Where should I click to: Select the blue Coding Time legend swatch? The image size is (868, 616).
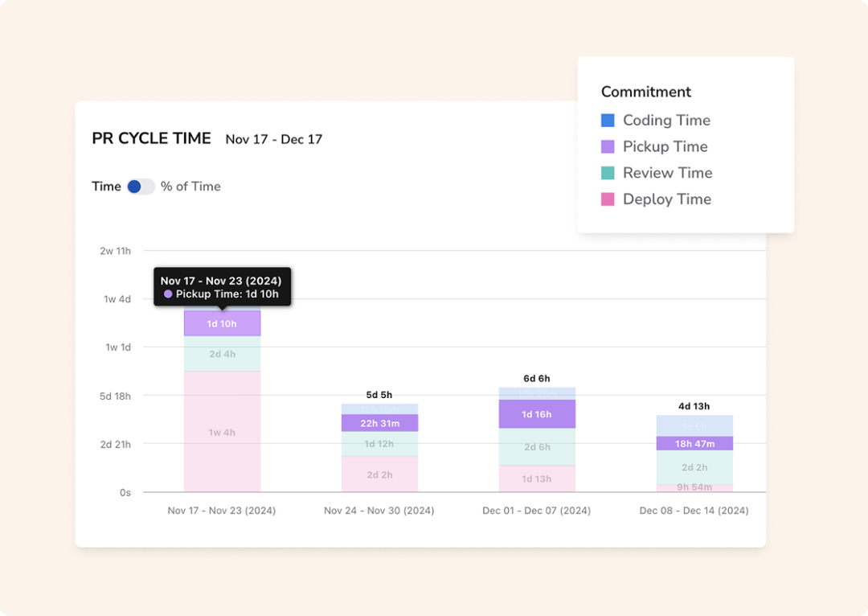(608, 119)
